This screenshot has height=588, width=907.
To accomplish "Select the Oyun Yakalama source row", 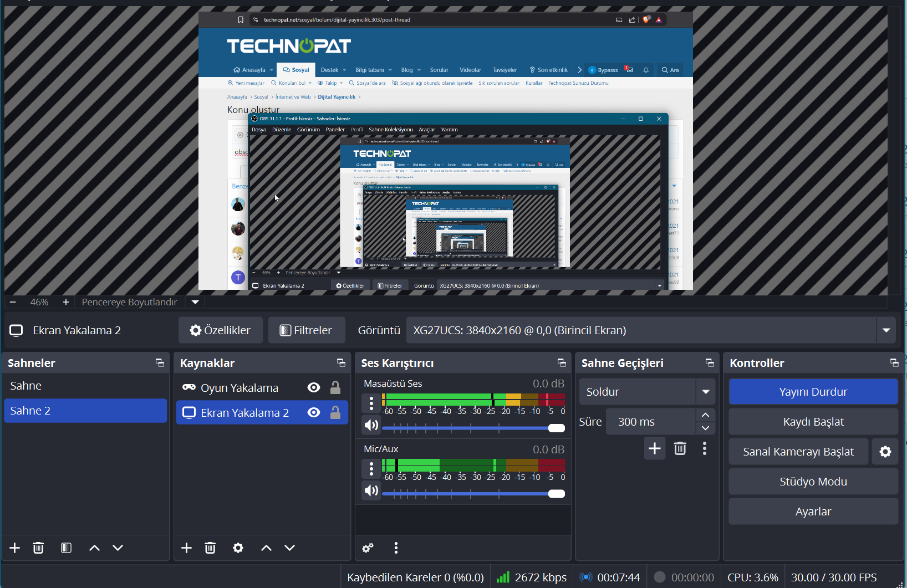I will coord(262,388).
